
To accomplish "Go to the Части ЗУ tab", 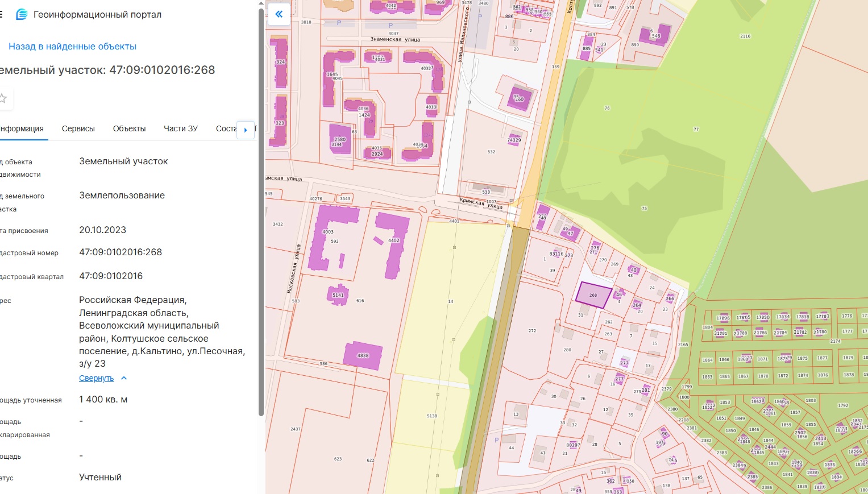I will pos(181,128).
